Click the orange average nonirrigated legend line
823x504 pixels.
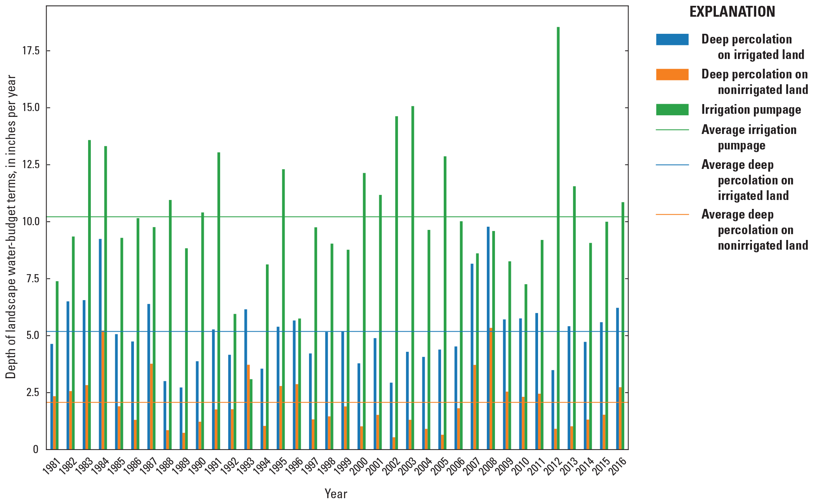(x=672, y=214)
